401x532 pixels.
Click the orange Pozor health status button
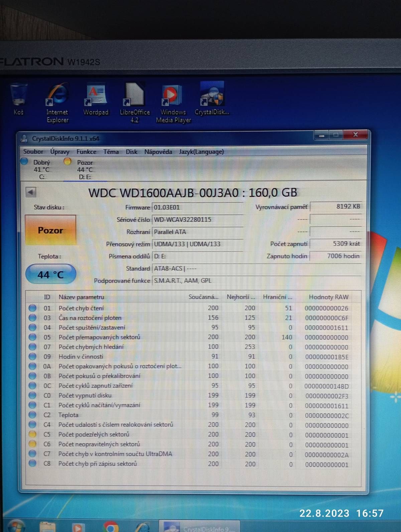[x=50, y=230]
